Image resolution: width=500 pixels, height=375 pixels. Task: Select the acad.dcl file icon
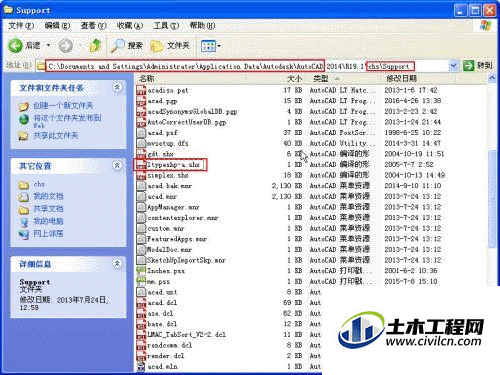point(141,303)
